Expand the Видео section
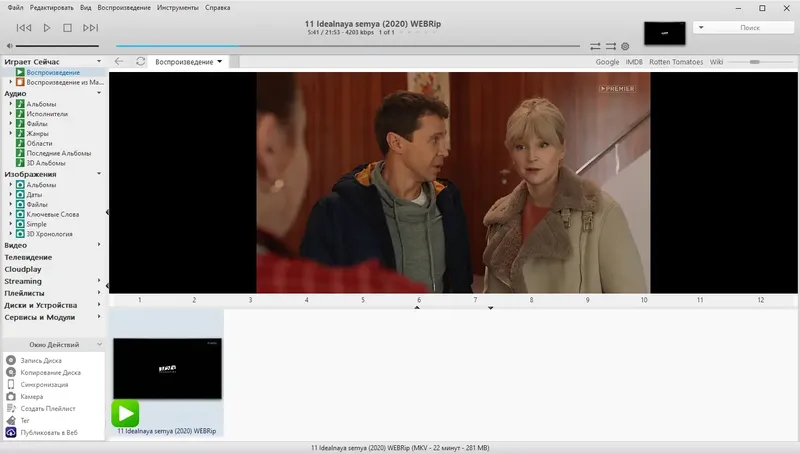This screenshot has height=454, width=800. [x=99, y=245]
